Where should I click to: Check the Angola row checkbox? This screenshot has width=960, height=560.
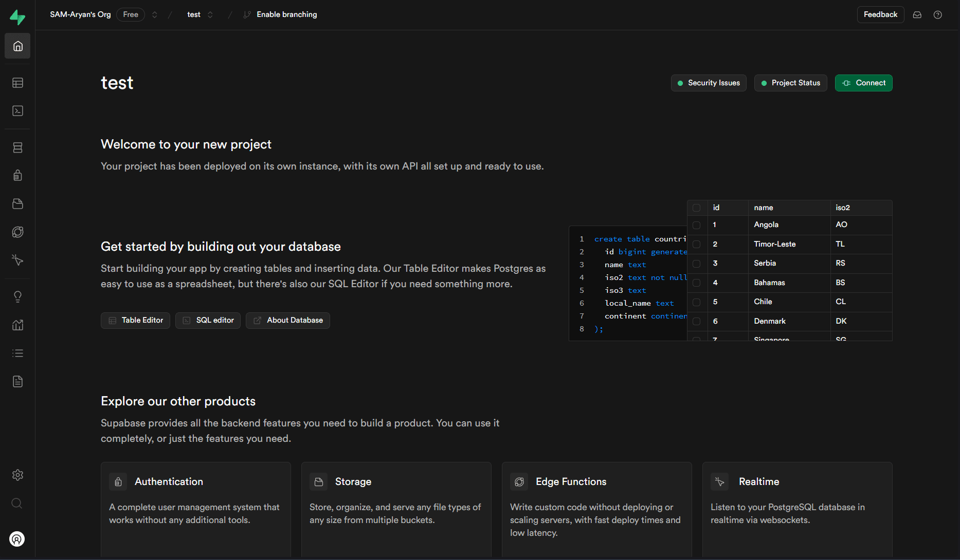(x=697, y=225)
